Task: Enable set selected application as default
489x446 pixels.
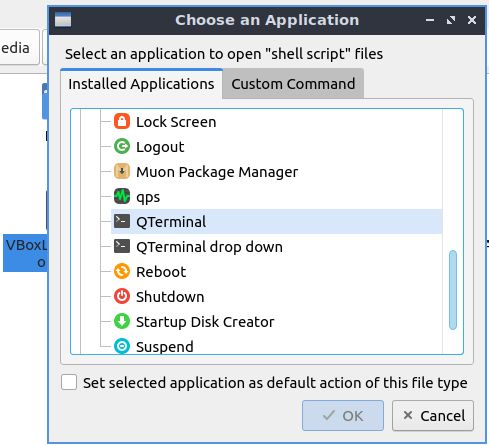Action: click(69, 382)
